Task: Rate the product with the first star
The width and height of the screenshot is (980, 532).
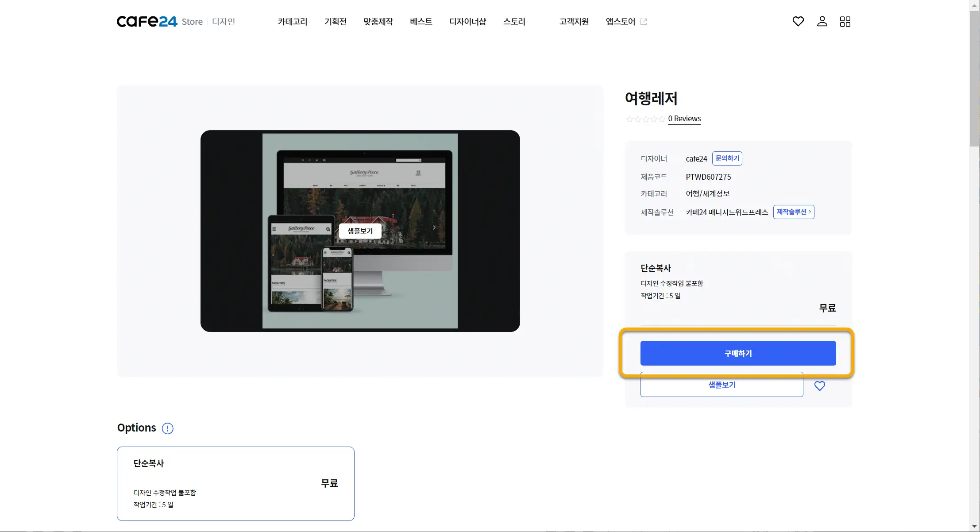Action: [x=629, y=119]
